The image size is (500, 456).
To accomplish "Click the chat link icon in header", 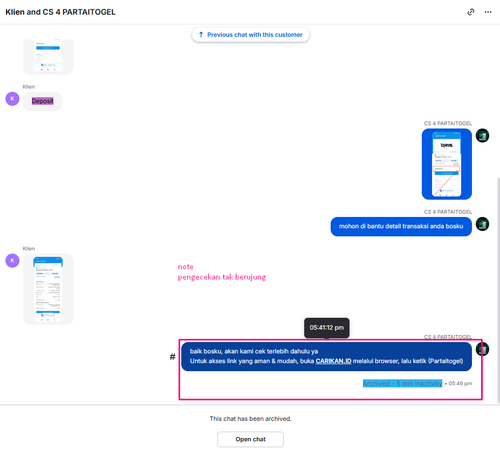I will coord(471,12).
